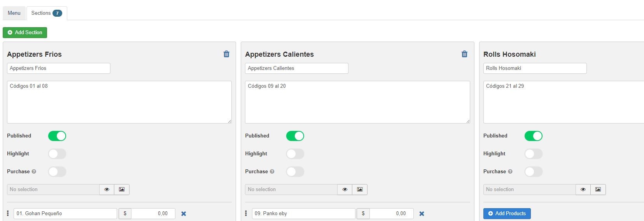644x221 pixels.
Task: Switch to the Menu tab
Action: (14, 13)
